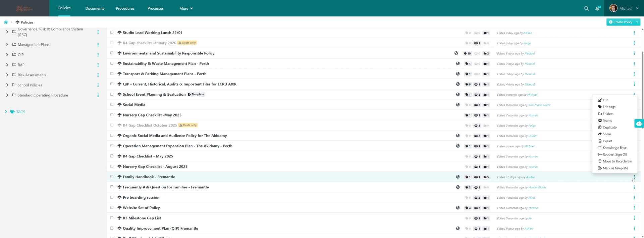The width and height of the screenshot is (644, 238).
Task: Click the home icon in breadcrumb
Action: click(6, 22)
